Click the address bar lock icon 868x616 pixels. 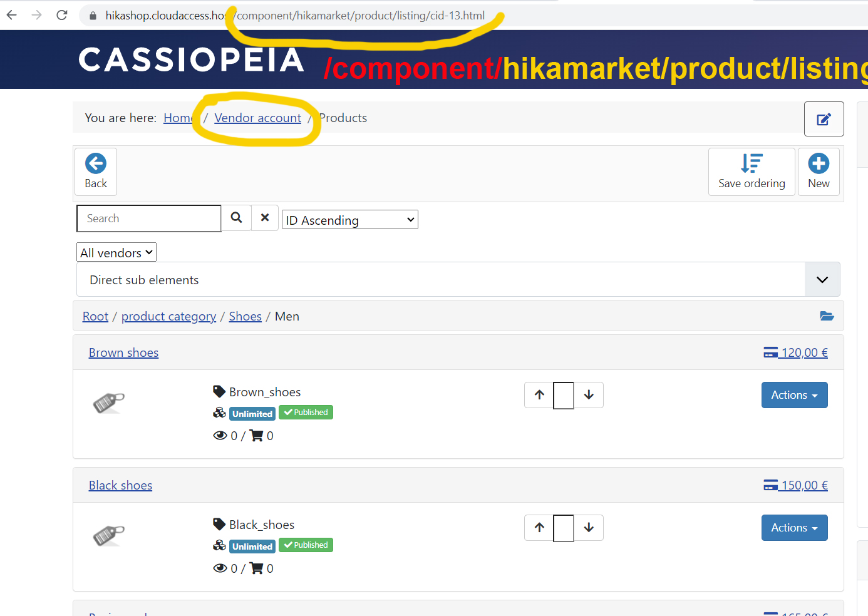point(93,16)
